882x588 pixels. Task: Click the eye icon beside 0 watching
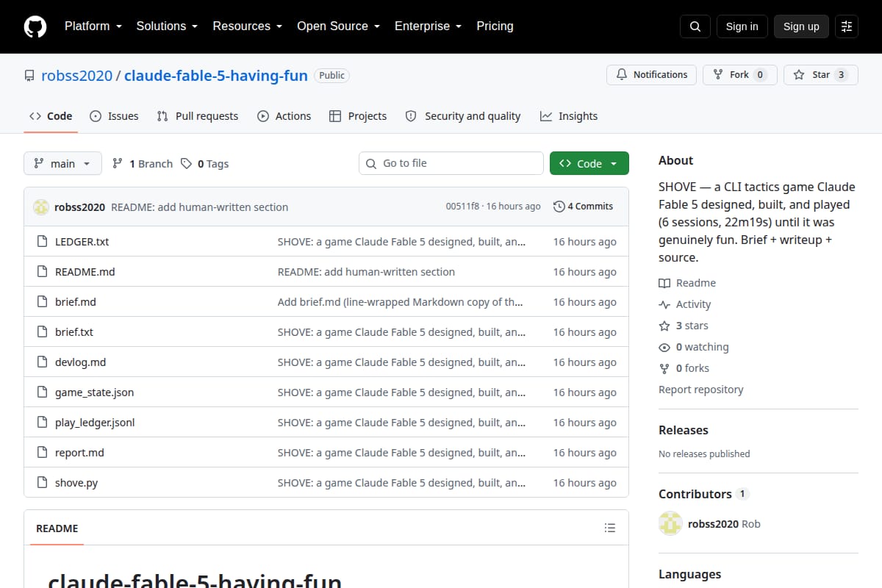tap(664, 347)
